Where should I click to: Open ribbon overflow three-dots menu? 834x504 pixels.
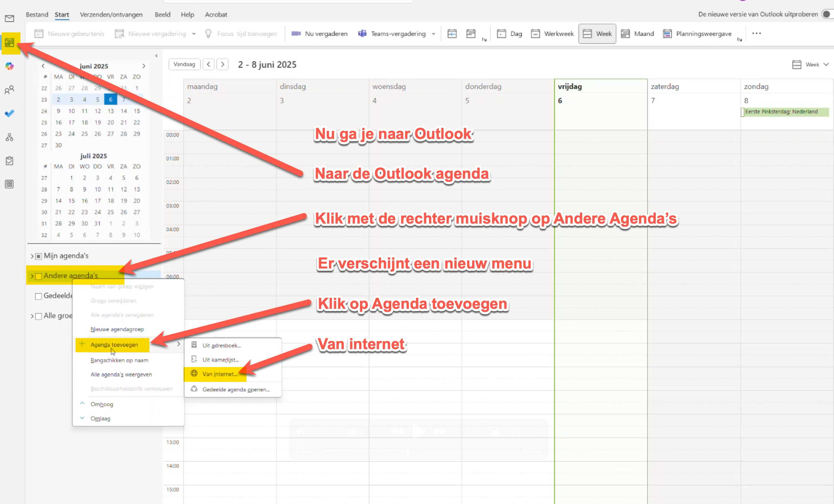pos(756,33)
